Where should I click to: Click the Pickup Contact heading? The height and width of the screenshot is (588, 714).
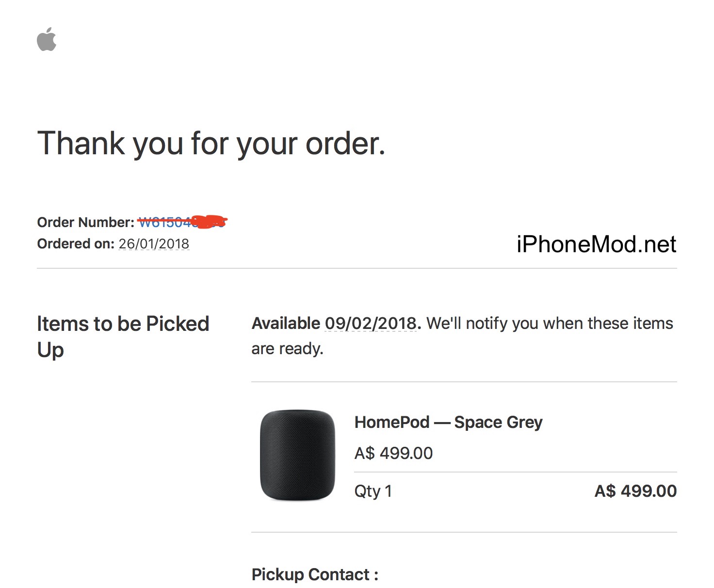(x=315, y=574)
